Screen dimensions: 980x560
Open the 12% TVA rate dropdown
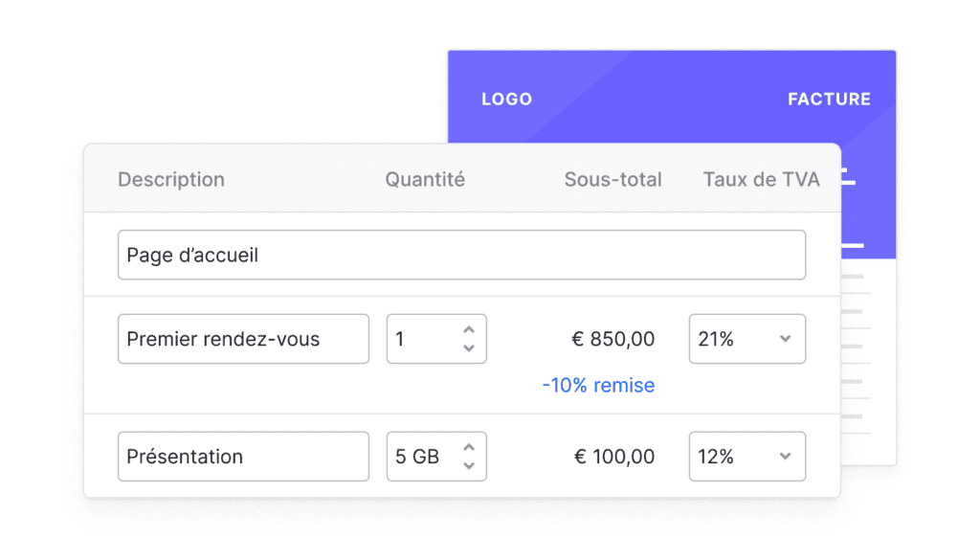746,457
